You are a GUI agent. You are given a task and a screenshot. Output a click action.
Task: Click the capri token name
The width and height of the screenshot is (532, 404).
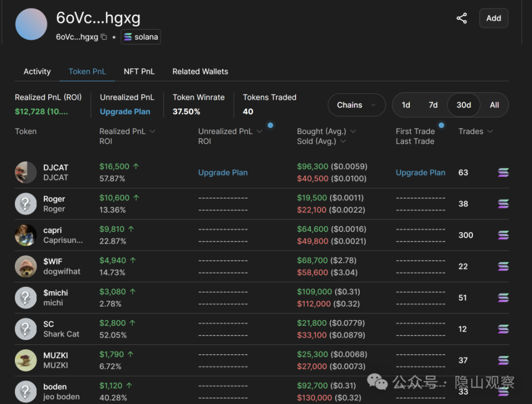53,230
